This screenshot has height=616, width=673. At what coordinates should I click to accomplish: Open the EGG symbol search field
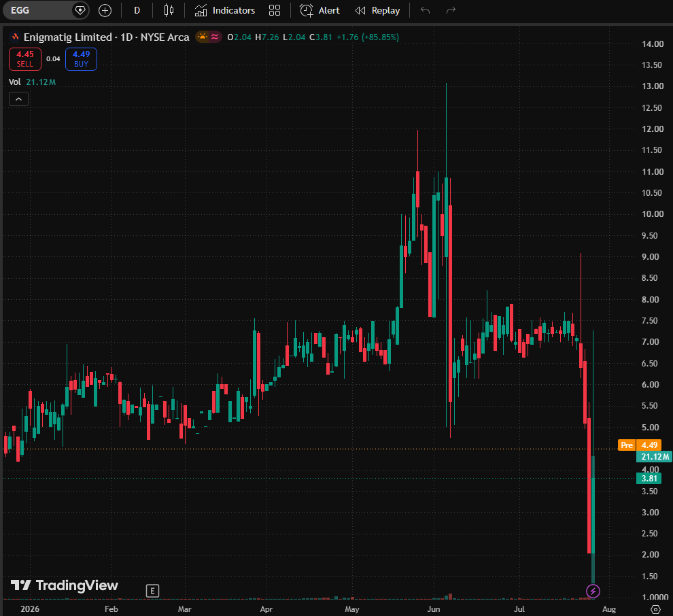[x=38, y=10]
